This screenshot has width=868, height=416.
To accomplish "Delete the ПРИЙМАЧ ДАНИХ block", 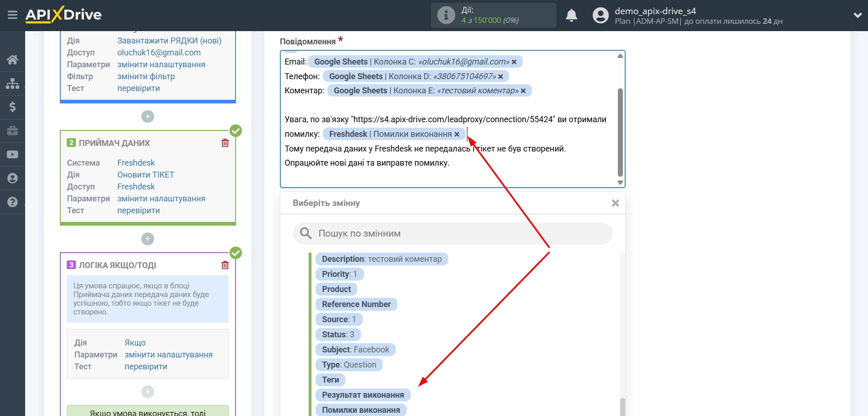I will click(225, 143).
